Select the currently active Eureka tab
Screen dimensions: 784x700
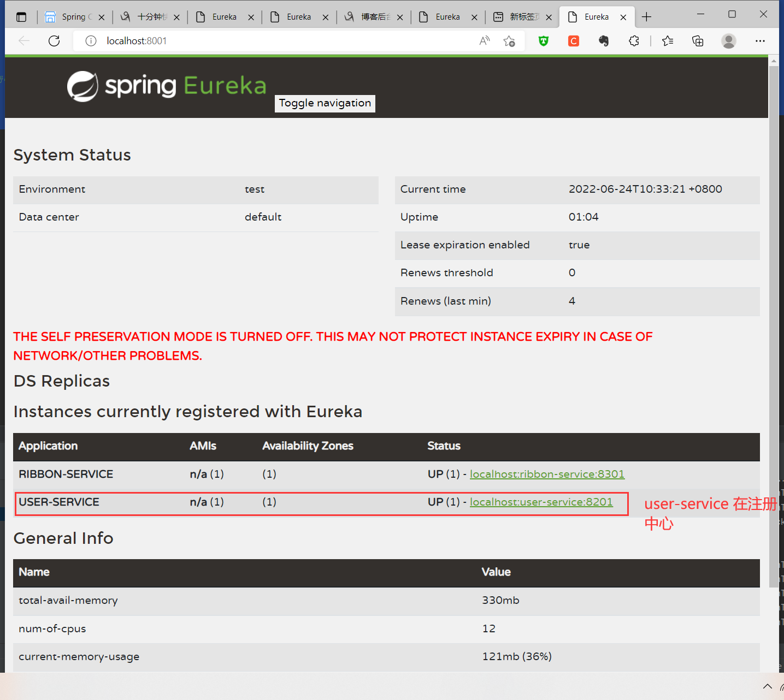tap(597, 17)
